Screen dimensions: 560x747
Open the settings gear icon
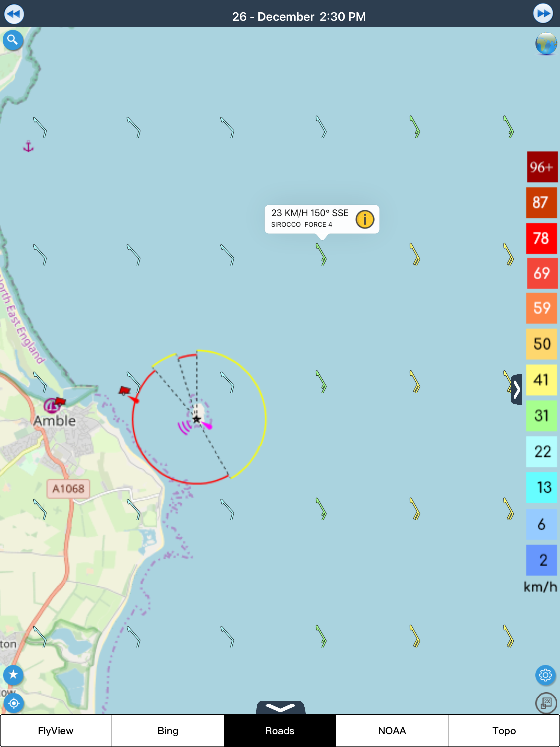[545, 675]
